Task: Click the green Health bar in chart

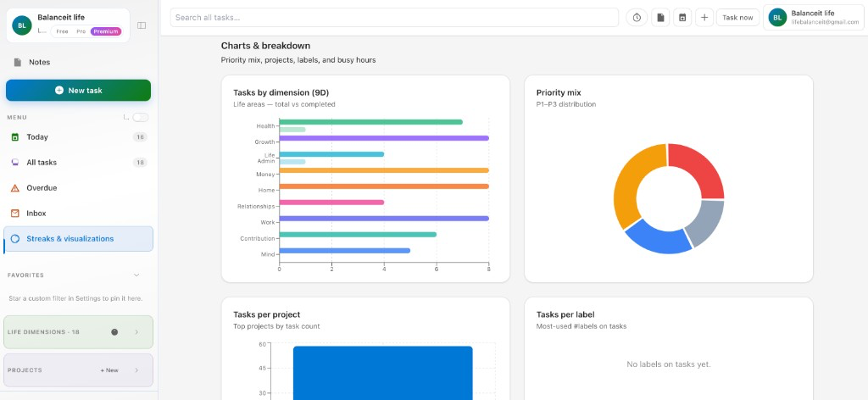Action: point(371,122)
